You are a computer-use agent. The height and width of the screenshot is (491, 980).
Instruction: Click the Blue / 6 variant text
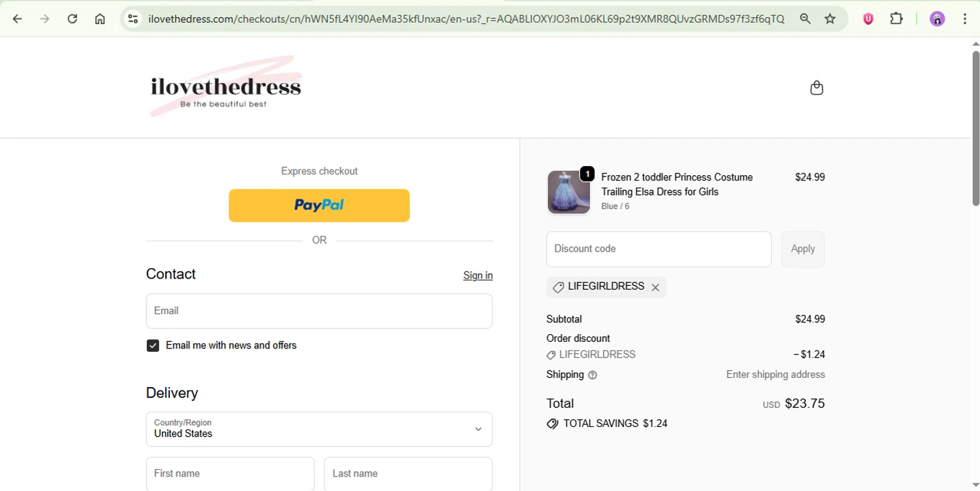(x=615, y=207)
